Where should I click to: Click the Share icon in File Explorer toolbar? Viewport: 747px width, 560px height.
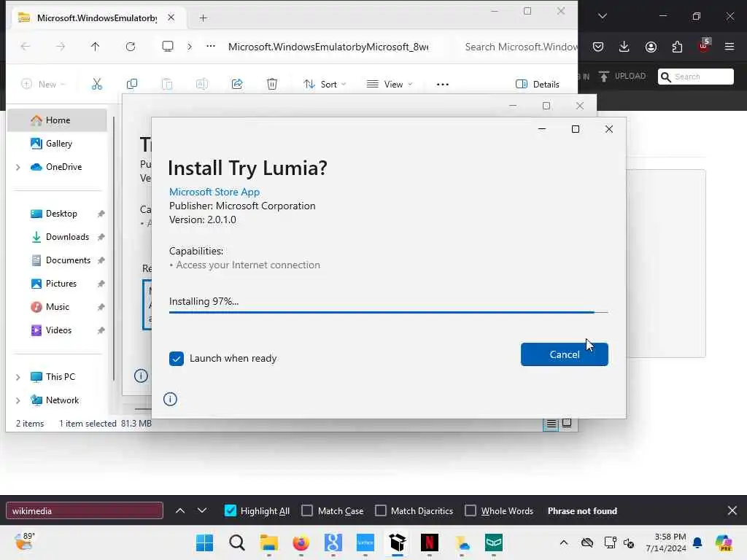coord(237,85)
